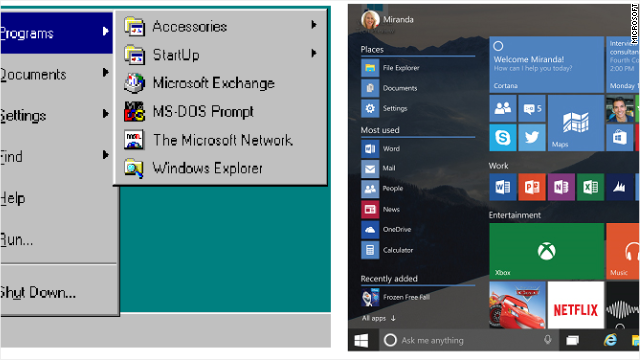
Task: Open the Cars game tile
Action: pyautogui.click(x=518, y=305)
